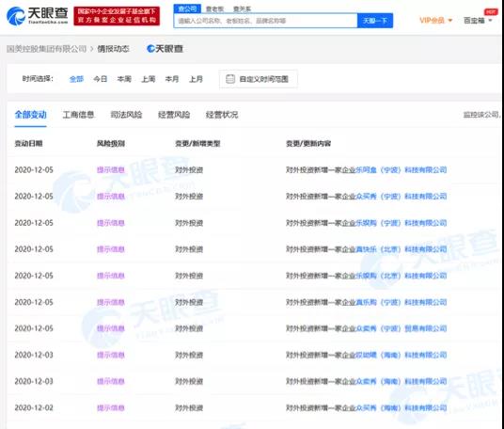Open the Tianyancha home logo
This screenshot has height=429, width=504.
click(x=38, y=16)
